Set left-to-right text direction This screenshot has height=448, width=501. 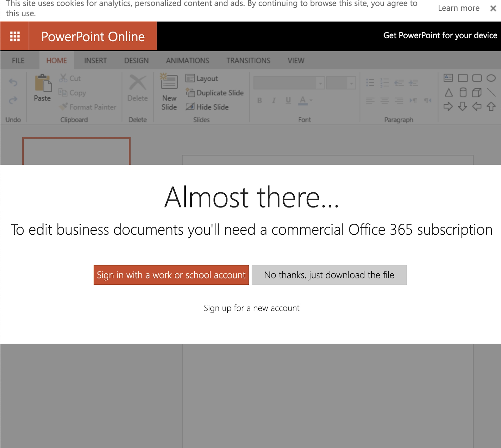click(413, 100)
